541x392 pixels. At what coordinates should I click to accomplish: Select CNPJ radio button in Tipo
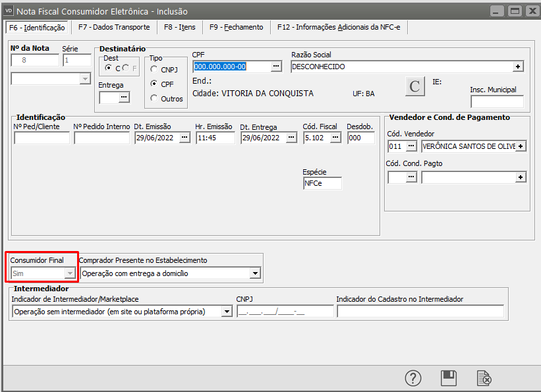tap(154, 69)
